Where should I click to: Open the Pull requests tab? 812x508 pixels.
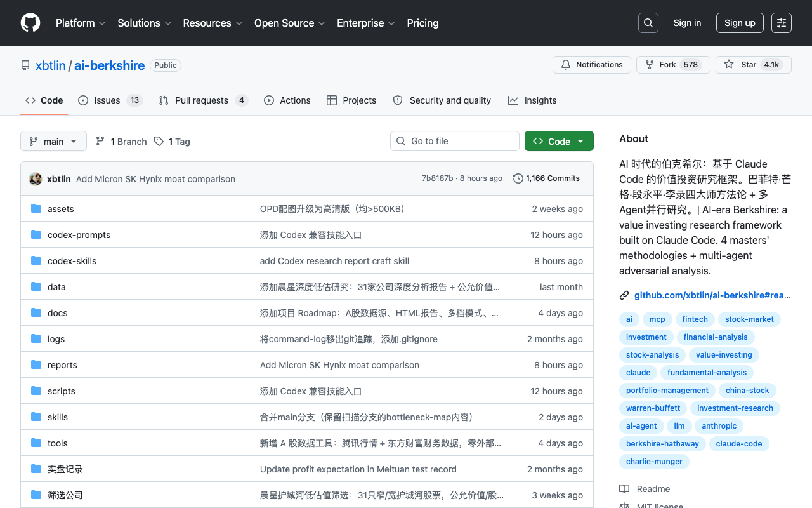203,100
